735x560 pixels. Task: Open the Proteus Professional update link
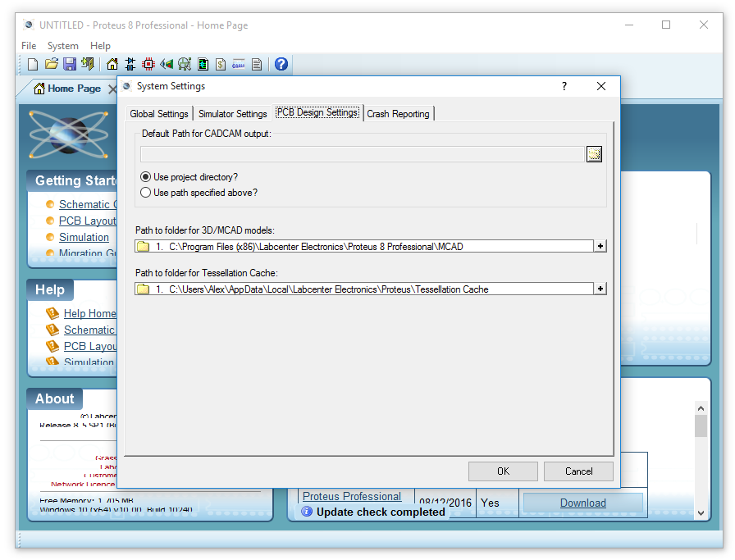352,496
